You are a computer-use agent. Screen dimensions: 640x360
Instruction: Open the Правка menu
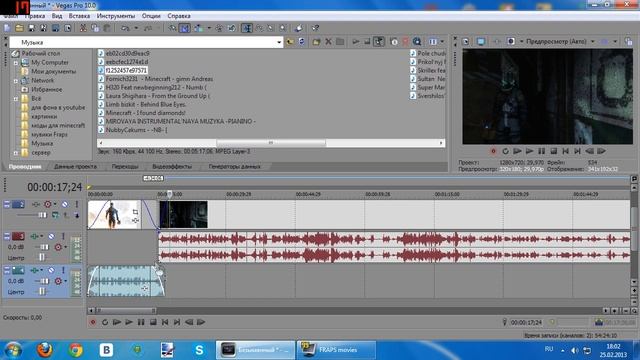click(35, 16)
